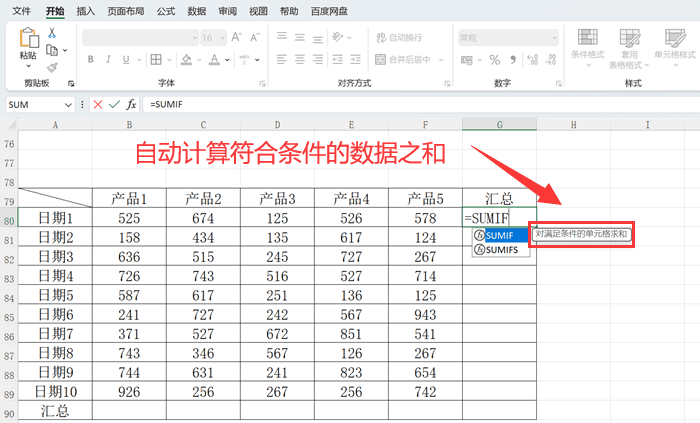Open the 文件 (File) menu
The height and width of the screenshot is (423, 700).
point(21,11)
